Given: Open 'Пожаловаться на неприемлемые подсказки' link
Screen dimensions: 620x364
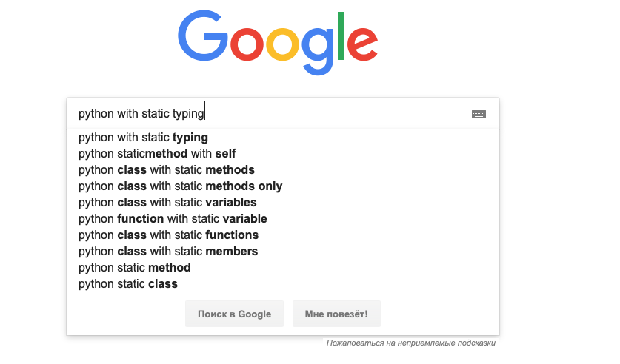Looking at the screenshot, I should [411, 343].
